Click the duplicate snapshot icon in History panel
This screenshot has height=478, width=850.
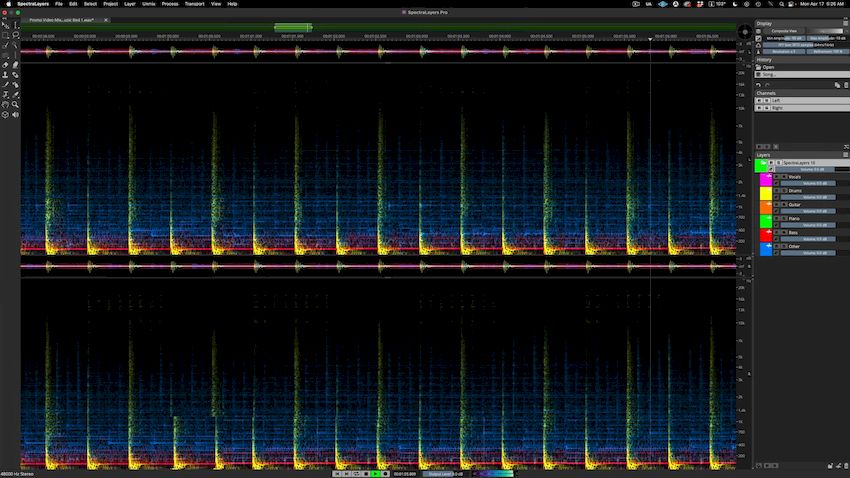[838, 85]
